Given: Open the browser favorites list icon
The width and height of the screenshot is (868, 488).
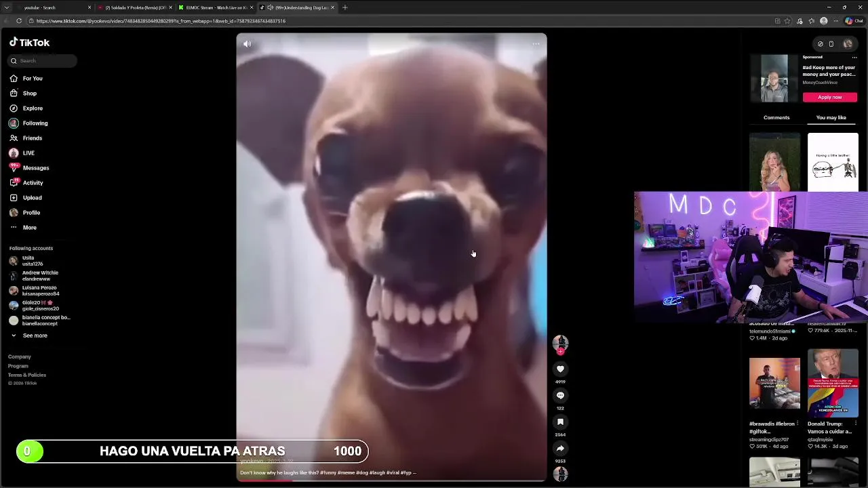Looking at the screenshot, I should coord(812,21).
